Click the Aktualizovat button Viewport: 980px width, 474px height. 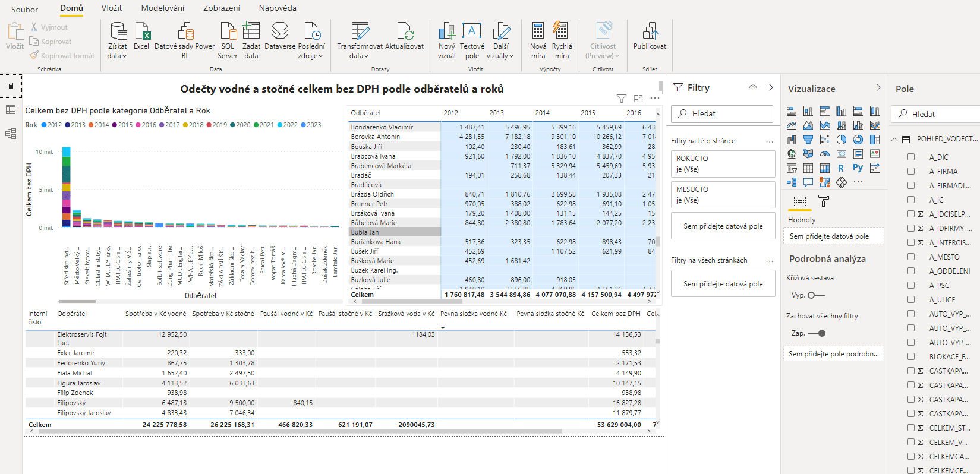coord(405,36)
